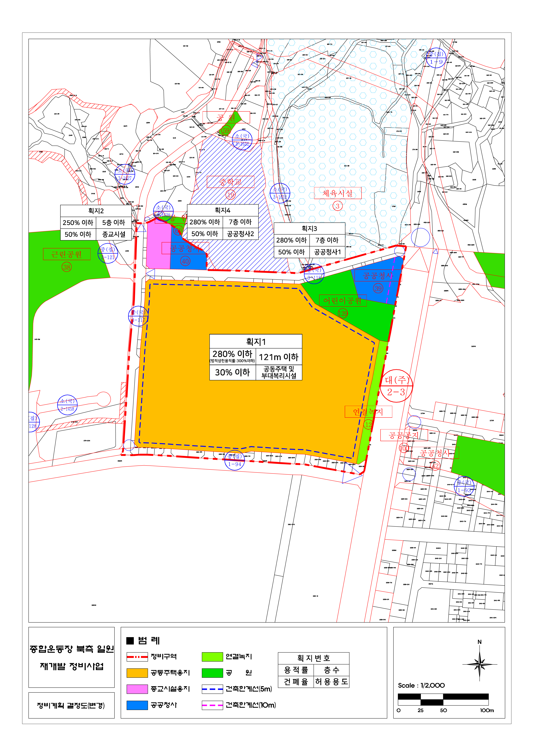The image size is (534, 756).
Task: Click the magenta 건축한계선(10m) dashed line sample
Action: pyautogui.click(x=212, y=705)
